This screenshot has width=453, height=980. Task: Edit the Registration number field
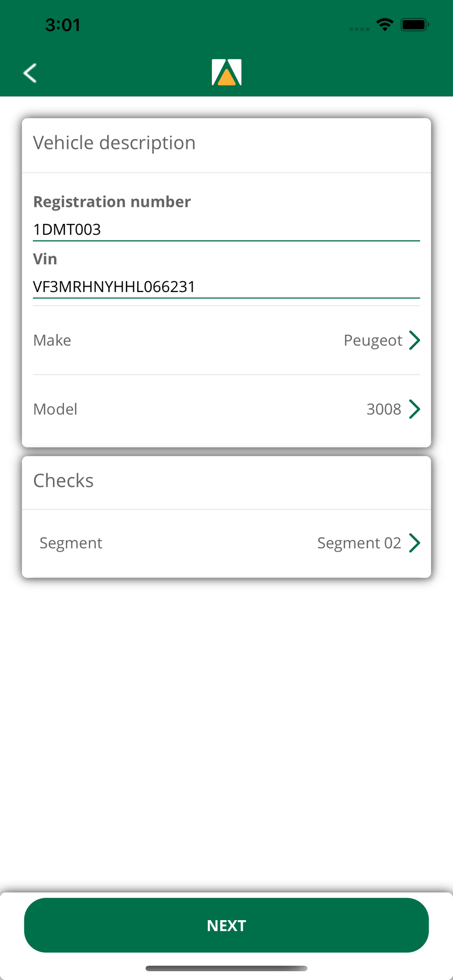(226, 229)
